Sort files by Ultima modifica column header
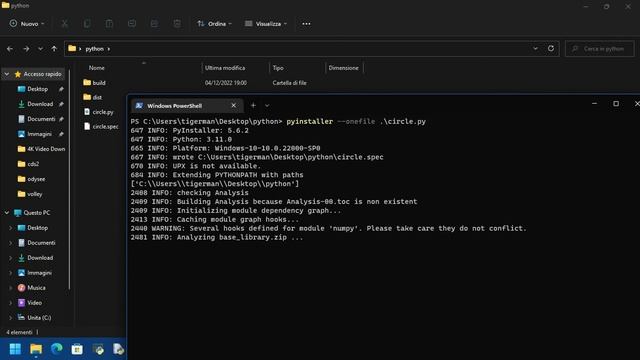This screenshot has width=640, height=360. click(225, 68)
